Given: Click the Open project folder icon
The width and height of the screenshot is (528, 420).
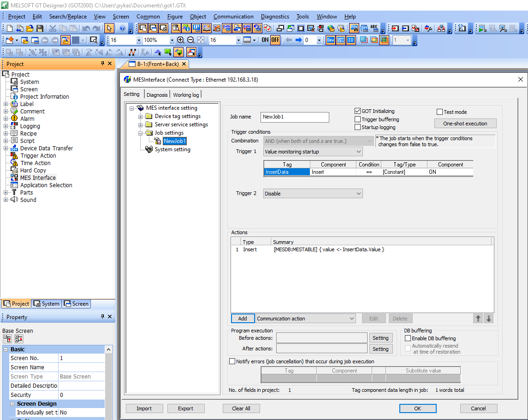Looking at the screenshot, I should coord(30,29).
